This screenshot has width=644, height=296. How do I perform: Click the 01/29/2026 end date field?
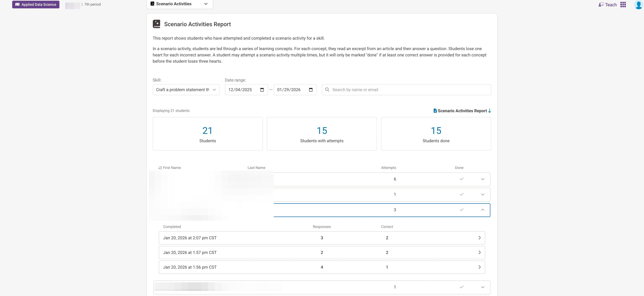[x=289, y=90]
